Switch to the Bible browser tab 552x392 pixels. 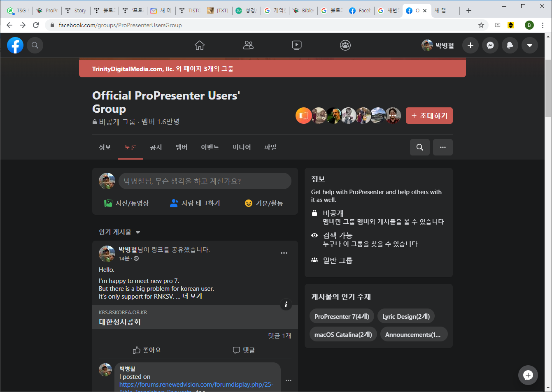click(x=303, y=11)
